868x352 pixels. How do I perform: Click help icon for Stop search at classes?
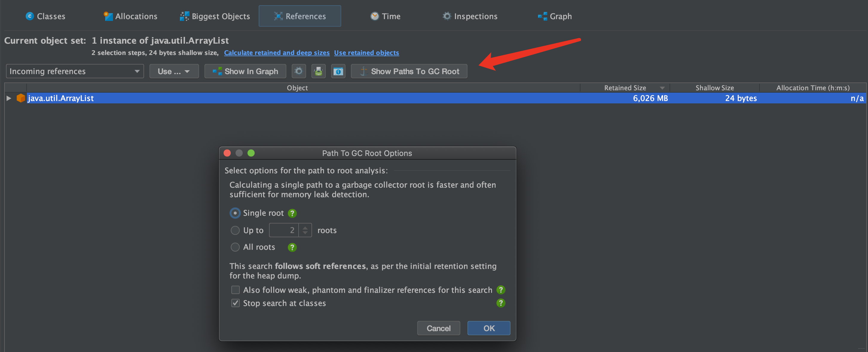[x=501, y=303]
